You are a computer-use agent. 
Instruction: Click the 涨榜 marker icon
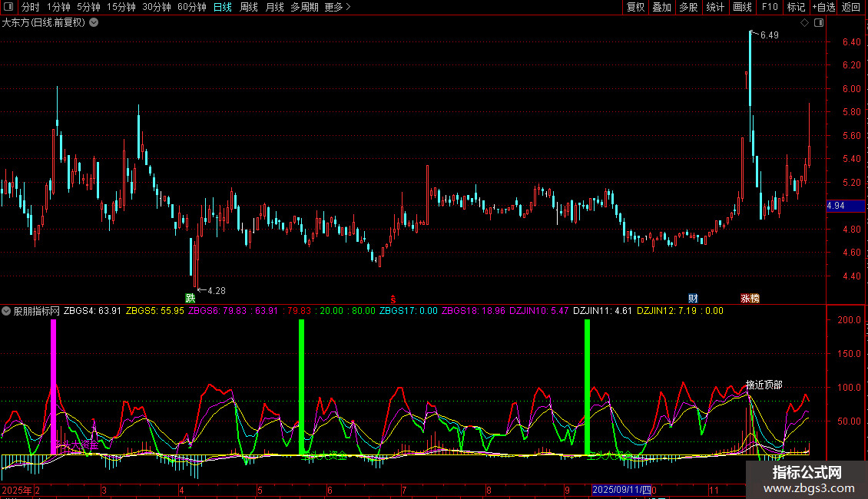750,298
